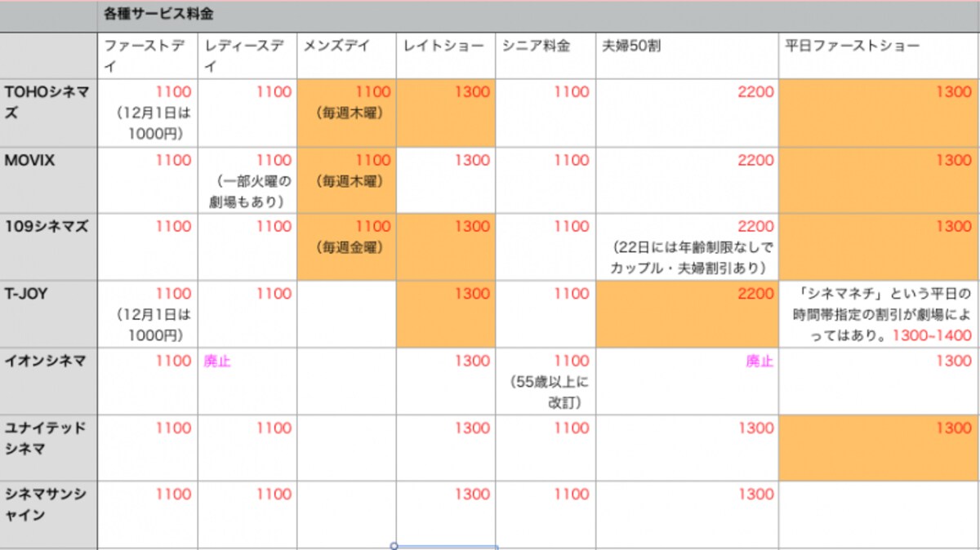Select the ユナイテッドシネマ row label

pyautogui.click(x=49, y=448)
